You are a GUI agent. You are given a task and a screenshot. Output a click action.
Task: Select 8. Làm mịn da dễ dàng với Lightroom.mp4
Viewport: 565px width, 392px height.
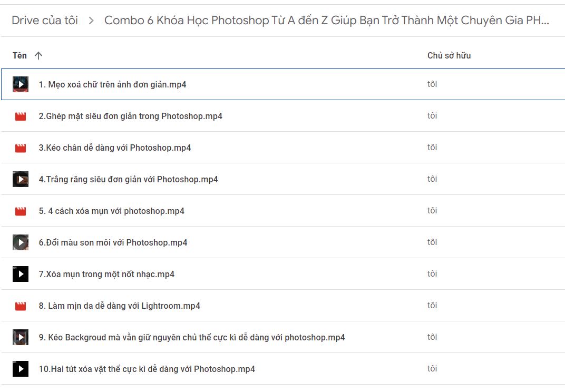point(283,306)
